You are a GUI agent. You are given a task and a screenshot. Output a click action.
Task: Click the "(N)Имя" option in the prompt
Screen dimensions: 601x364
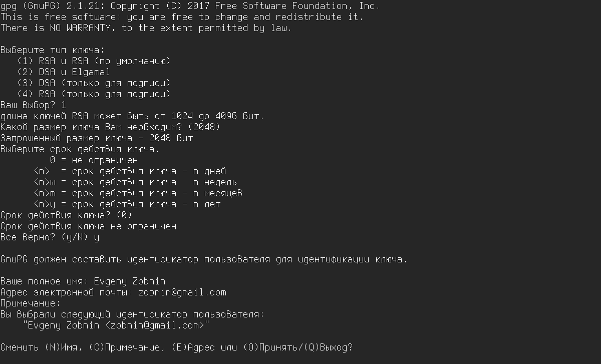(x=63, y=347)
